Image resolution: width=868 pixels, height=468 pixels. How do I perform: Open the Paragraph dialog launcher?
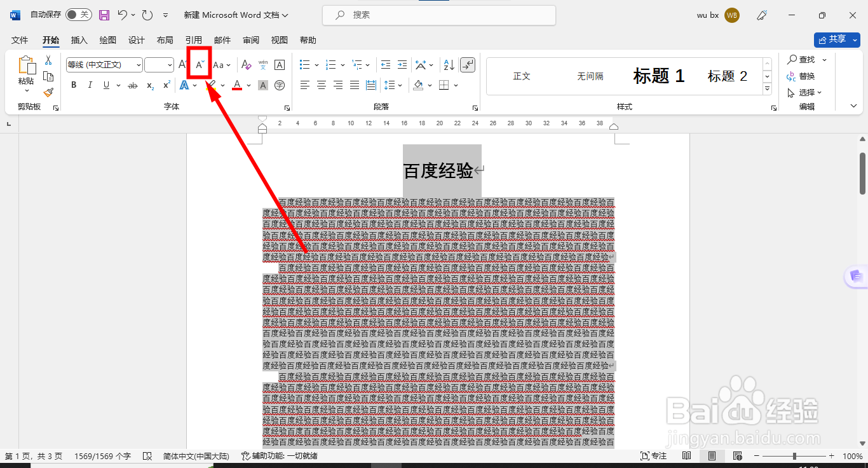475,108
